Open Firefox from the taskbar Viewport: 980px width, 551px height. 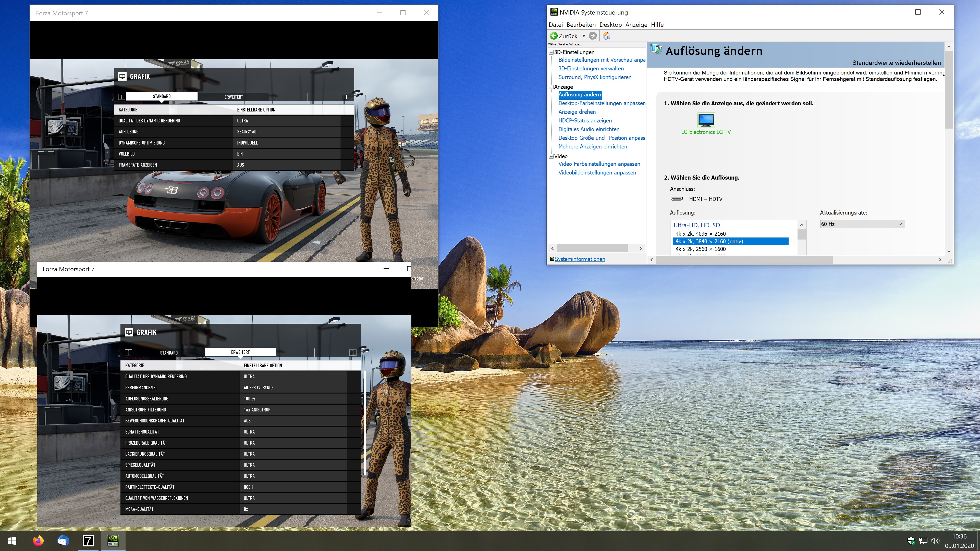tap(38, 540)
